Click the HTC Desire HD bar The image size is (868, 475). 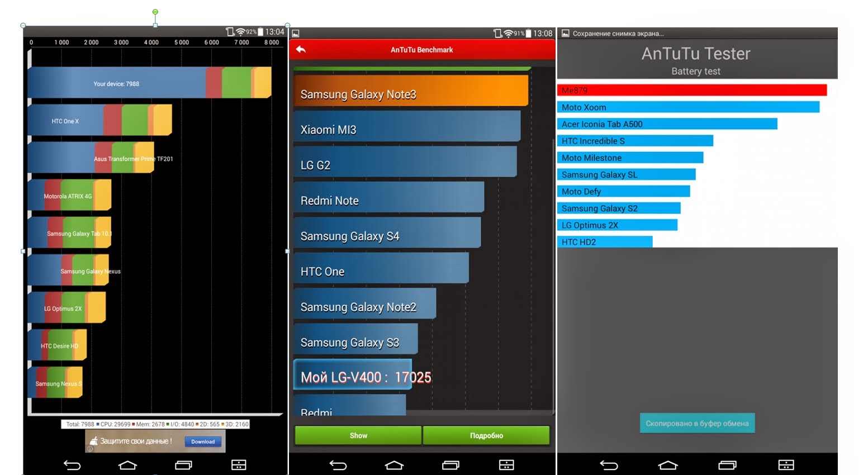point(57,345)
